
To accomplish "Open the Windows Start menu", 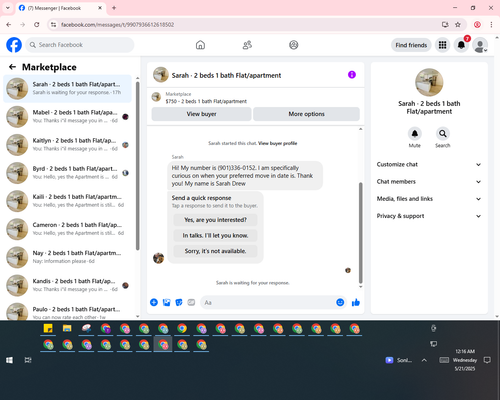I will click(9, 360).
